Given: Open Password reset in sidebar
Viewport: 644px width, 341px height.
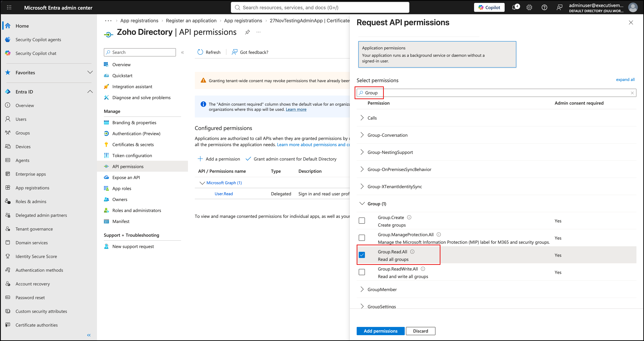Looking at the screenshot, I should pos(30,298).
